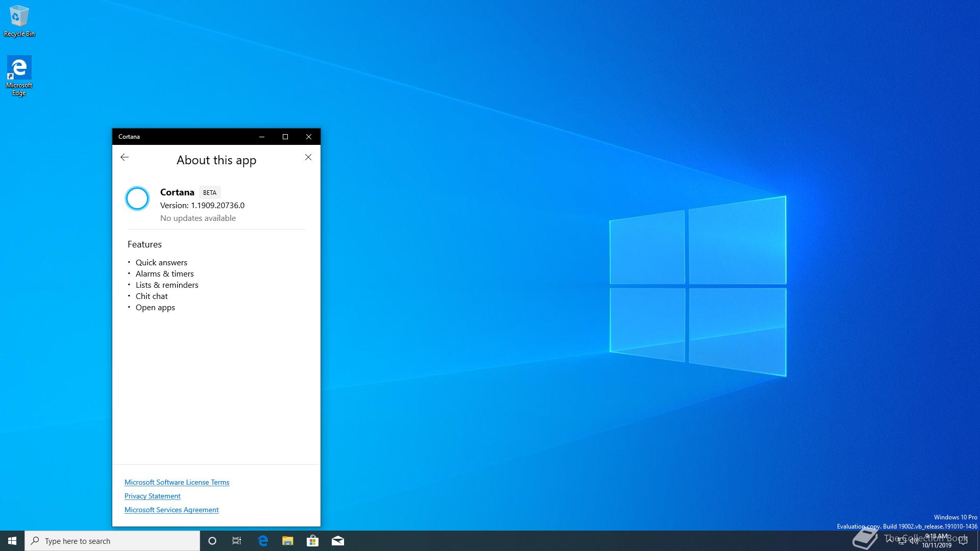Close the About this app panel
This screenshot has width=980, height=551.
pyautogui.click(x=308, y=157)
